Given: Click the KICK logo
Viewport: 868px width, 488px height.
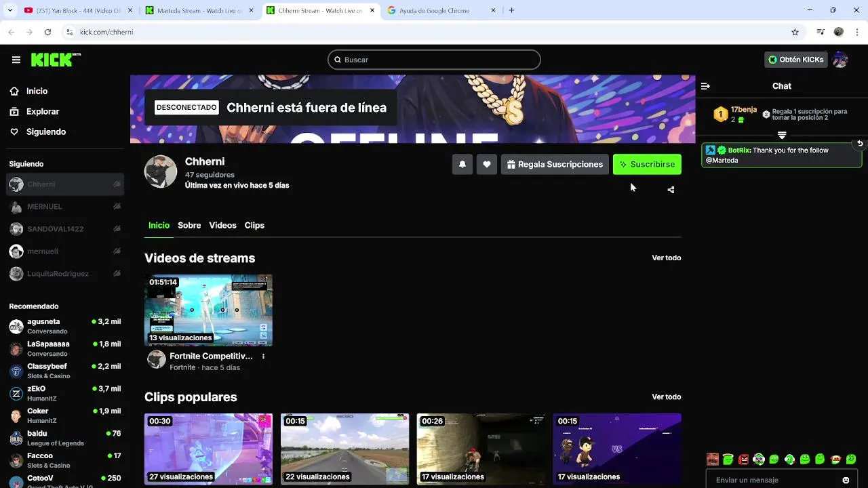Looking at the screenshot, I should coord(56,60).
